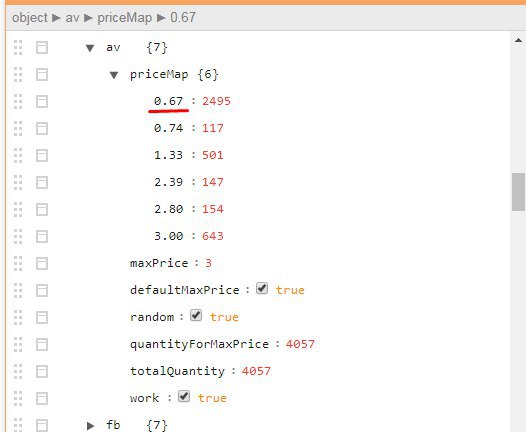
Task: Collapse the av node
Action: pyautogui.click(x=90, y=48)
